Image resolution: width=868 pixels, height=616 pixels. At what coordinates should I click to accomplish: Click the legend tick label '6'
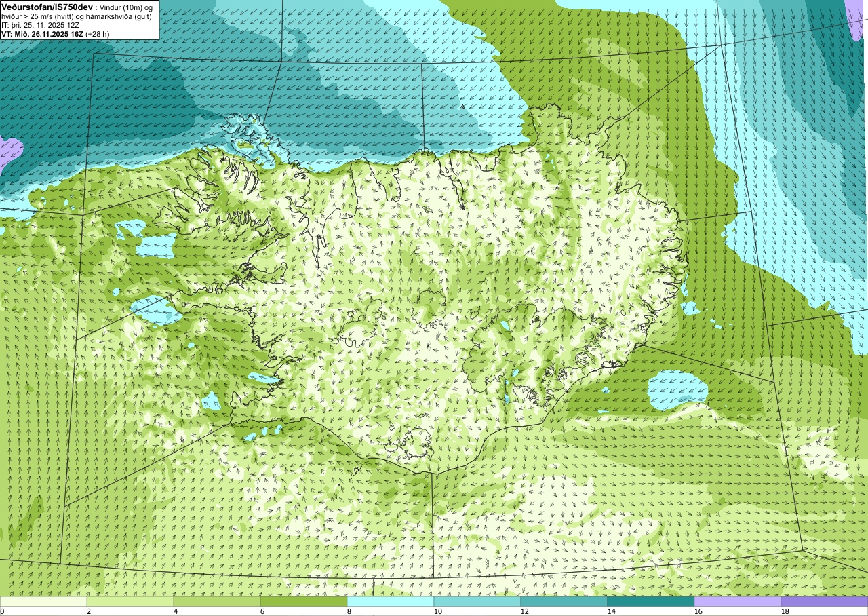point(262,611)
